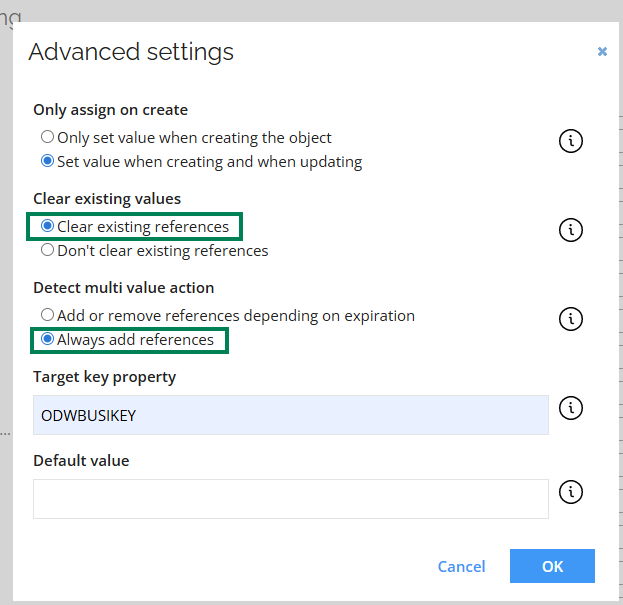
Task: Open info icon for Target key property
Action: 571,408
